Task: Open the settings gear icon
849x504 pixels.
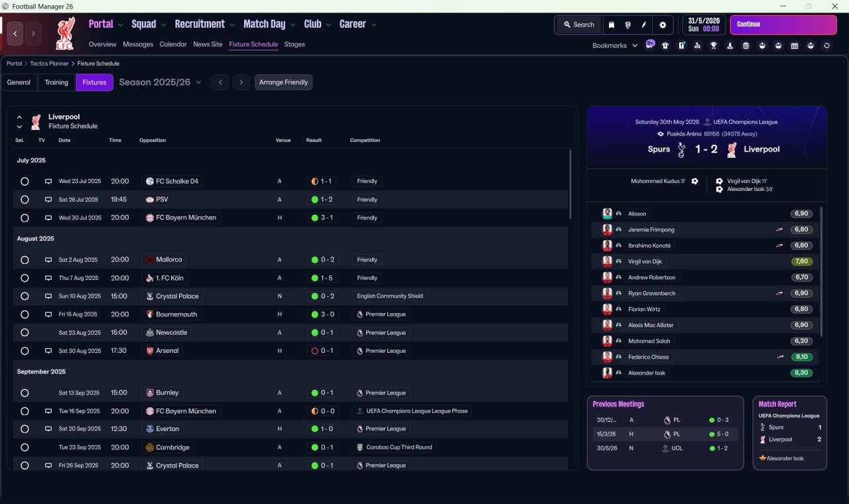Action: 663,25
